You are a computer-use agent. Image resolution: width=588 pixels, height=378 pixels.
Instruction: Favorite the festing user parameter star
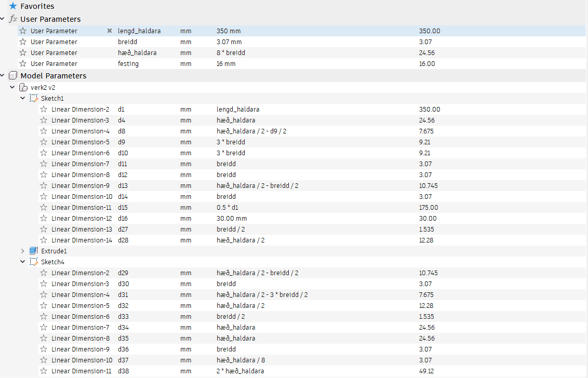pyautogui.click(x=23, y=63)
